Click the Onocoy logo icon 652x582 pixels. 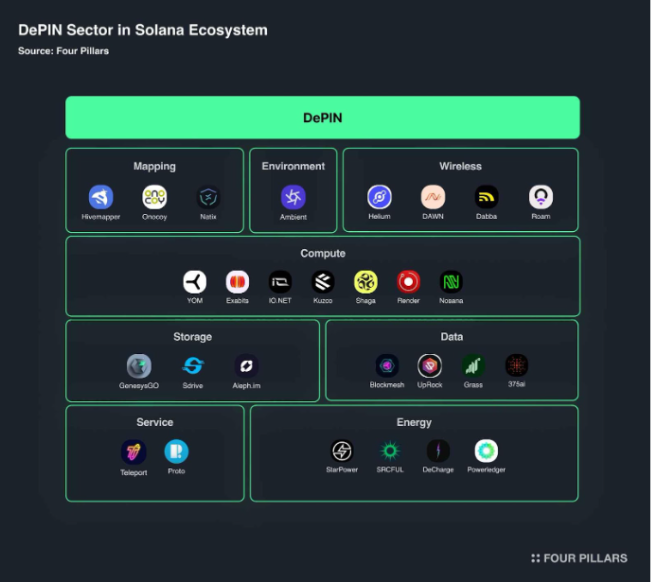pyautogui.click(x=155, y=197)
